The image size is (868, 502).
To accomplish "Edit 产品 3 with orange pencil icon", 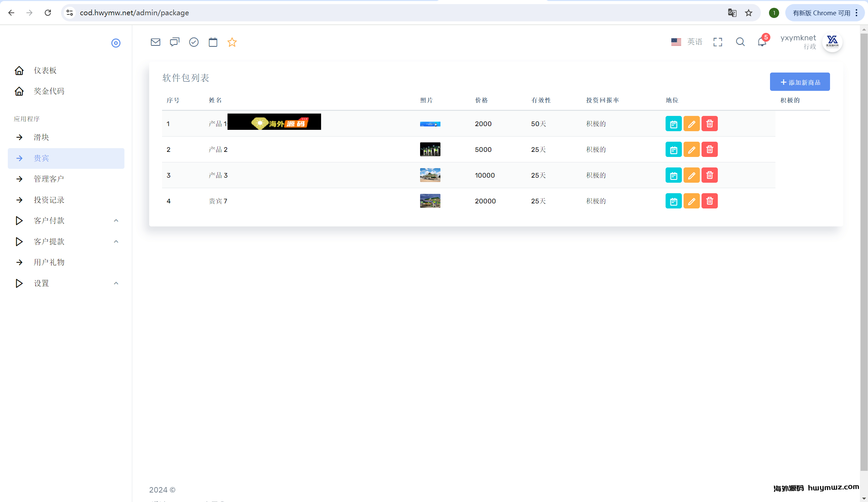I will (691, 175).
